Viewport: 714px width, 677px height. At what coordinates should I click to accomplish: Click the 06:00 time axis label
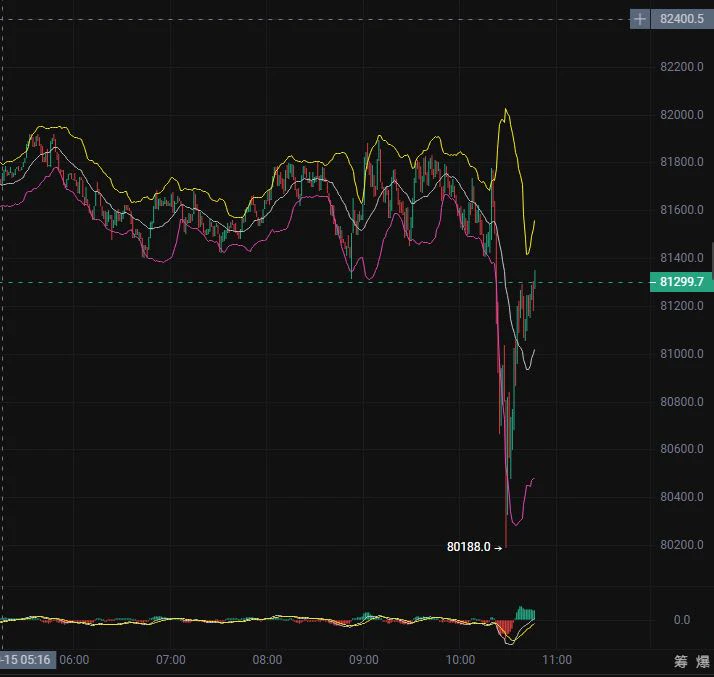74,660
